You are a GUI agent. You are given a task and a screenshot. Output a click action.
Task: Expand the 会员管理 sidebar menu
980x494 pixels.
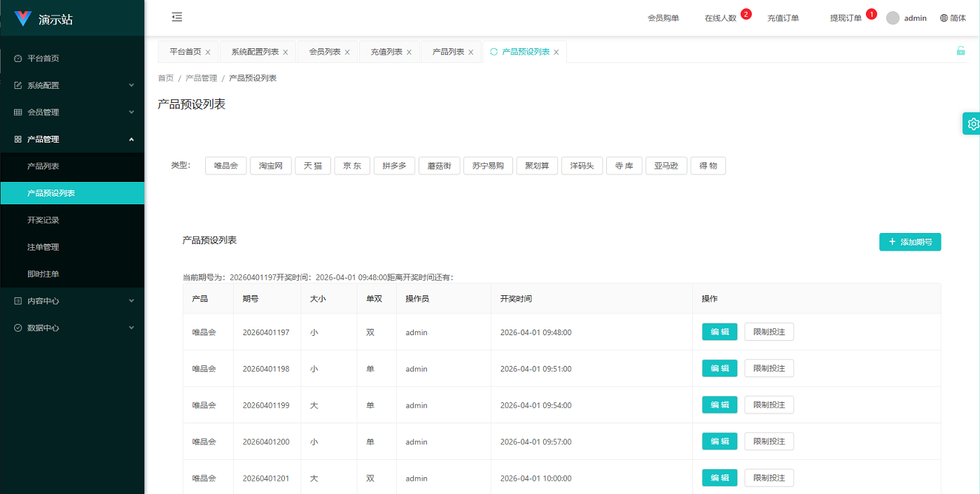pos(72,112)
